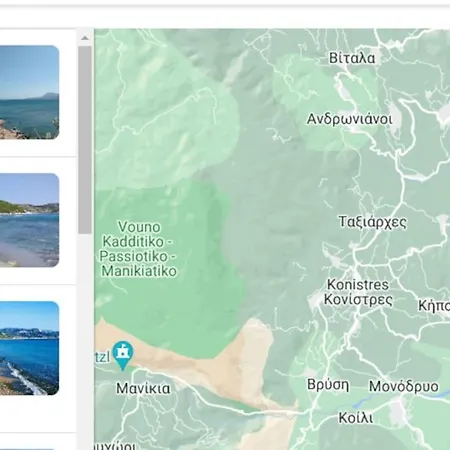Click the Ταξιάρχες village label
Viewport: 450px width, 450px height.
click(x=373, y=222)
